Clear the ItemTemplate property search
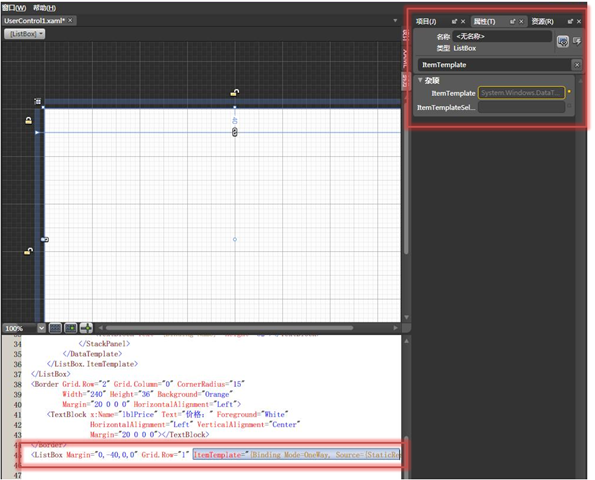The width and height of the screenshot is (595, 480). coord(577,65)
